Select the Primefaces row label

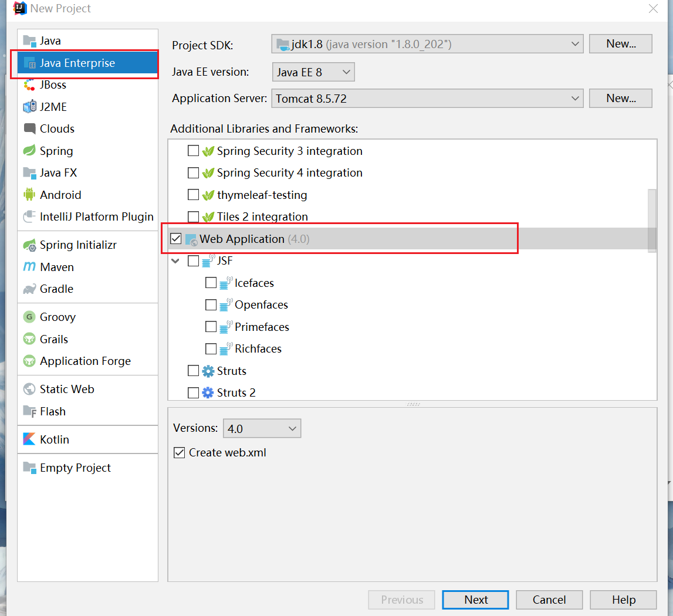(x=262, y=327)
